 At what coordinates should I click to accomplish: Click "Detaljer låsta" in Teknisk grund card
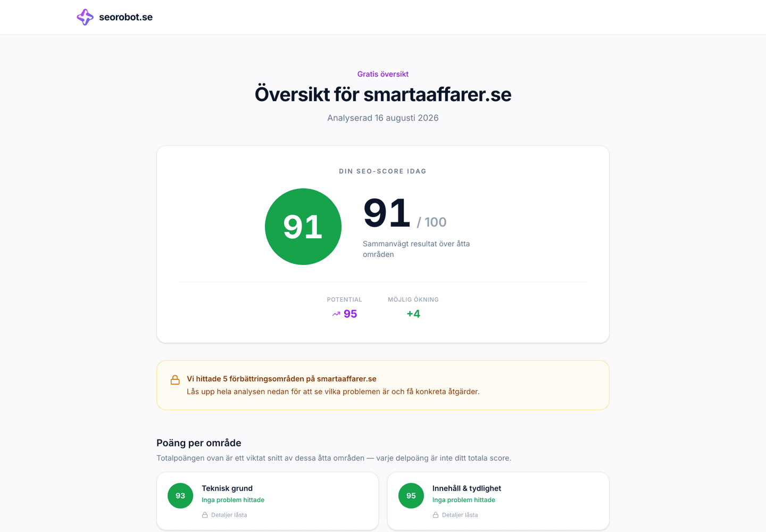coord(229,515)
